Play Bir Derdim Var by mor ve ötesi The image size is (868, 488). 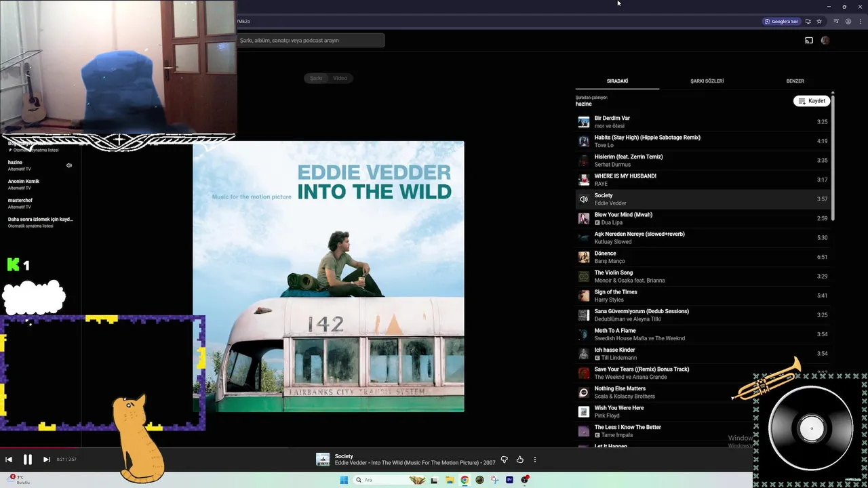tap(702, 122)
